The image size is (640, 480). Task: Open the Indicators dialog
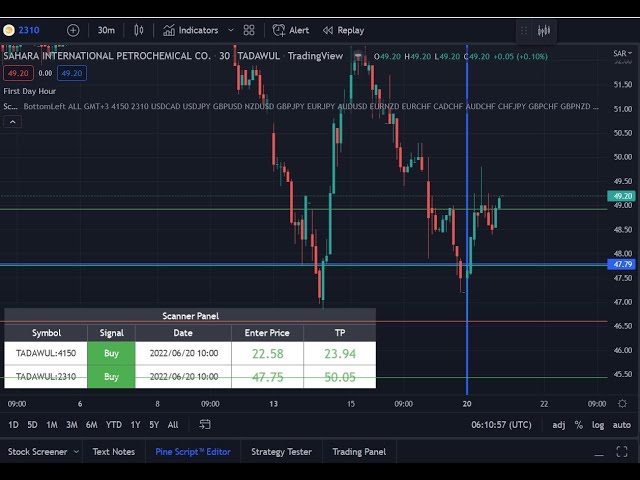(190, 30)
